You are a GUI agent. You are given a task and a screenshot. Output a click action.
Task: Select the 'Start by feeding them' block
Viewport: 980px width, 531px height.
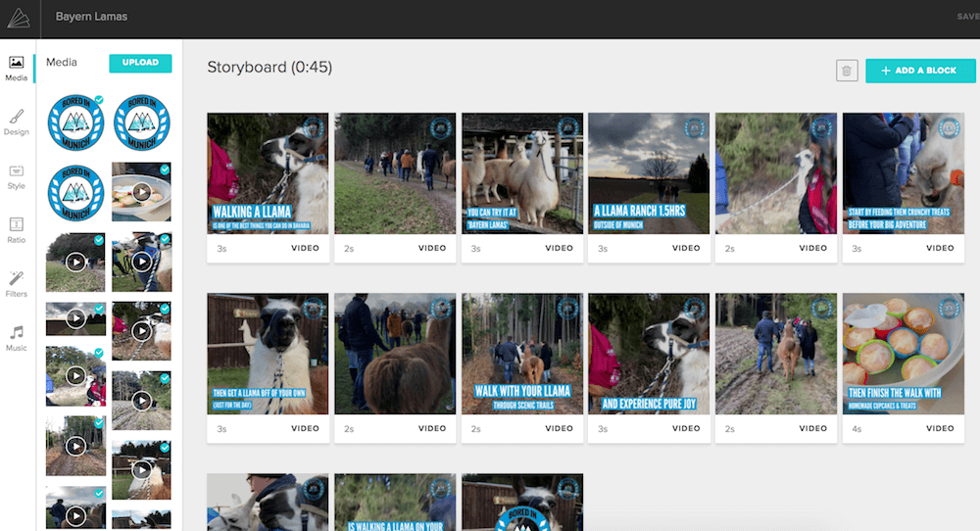pos(902,174)
